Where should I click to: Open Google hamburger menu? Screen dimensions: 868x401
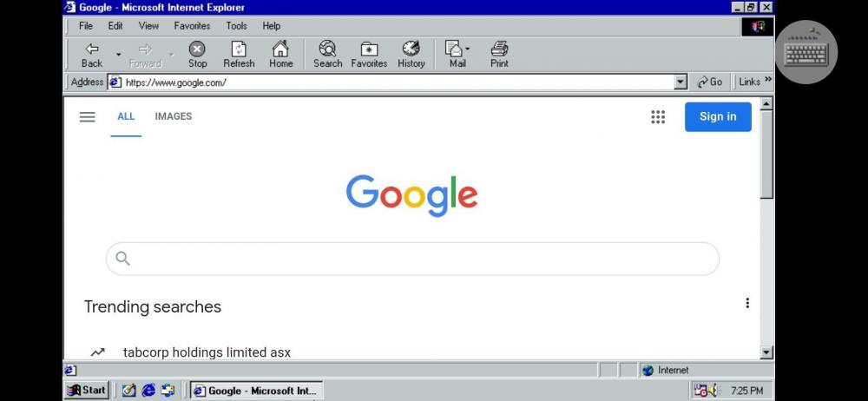click(88, 117)
